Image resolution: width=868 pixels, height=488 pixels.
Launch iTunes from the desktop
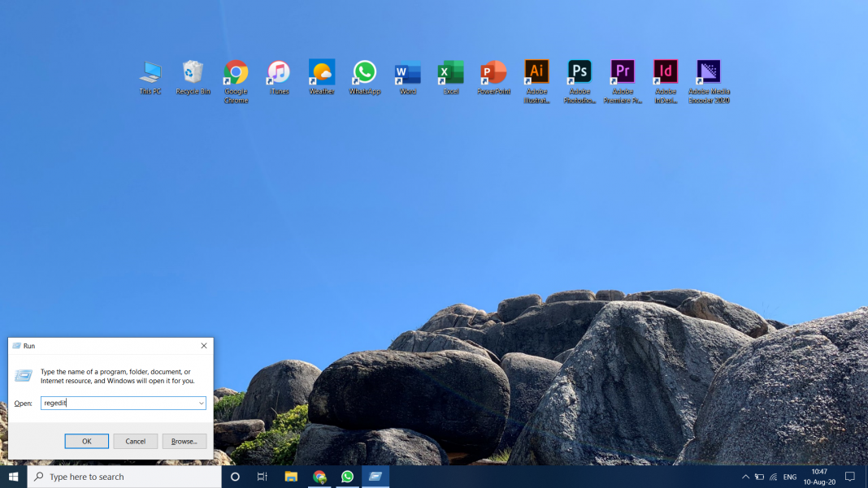pos(279,71)
